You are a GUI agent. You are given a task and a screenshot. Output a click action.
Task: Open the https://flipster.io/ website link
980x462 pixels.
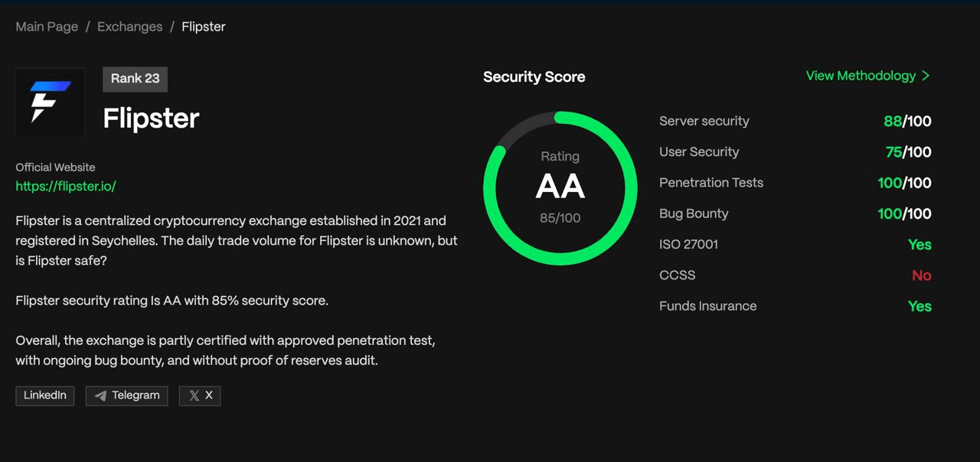(x=66, y=186)
